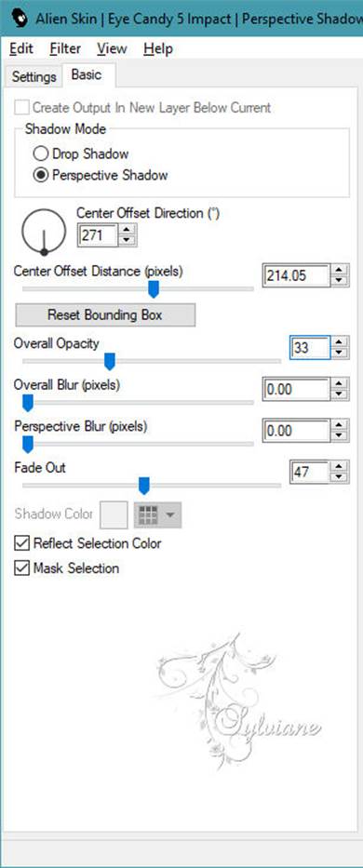Toggle the Mask Selection checkbox
The width and height of the screenshot is (363, 868).
pos(22,568)
